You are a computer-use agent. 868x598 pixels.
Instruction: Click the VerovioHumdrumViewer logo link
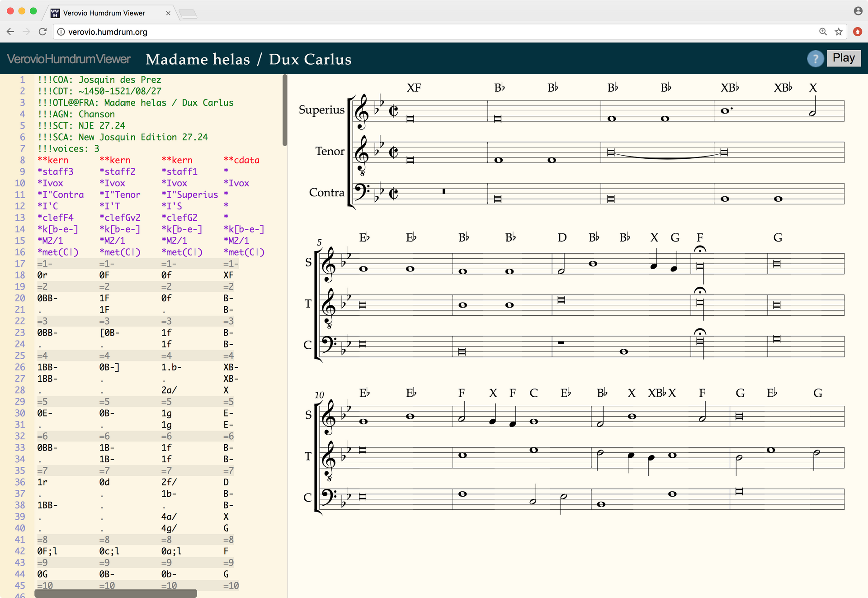pos(69,59)
